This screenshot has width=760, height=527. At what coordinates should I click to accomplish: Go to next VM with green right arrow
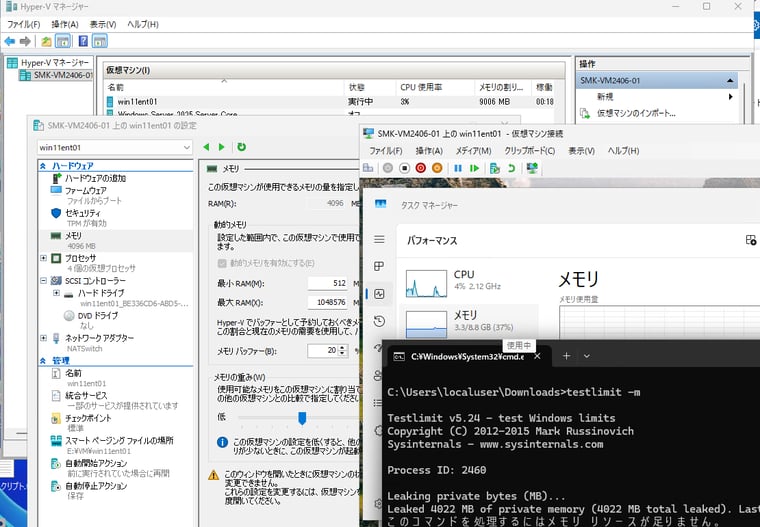(222, 147)
